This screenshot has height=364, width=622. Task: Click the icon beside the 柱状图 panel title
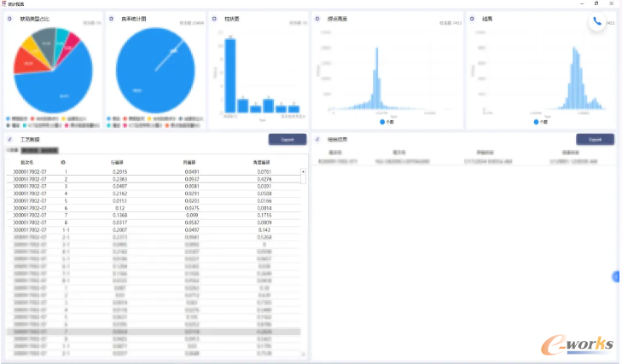pos(214,19)
